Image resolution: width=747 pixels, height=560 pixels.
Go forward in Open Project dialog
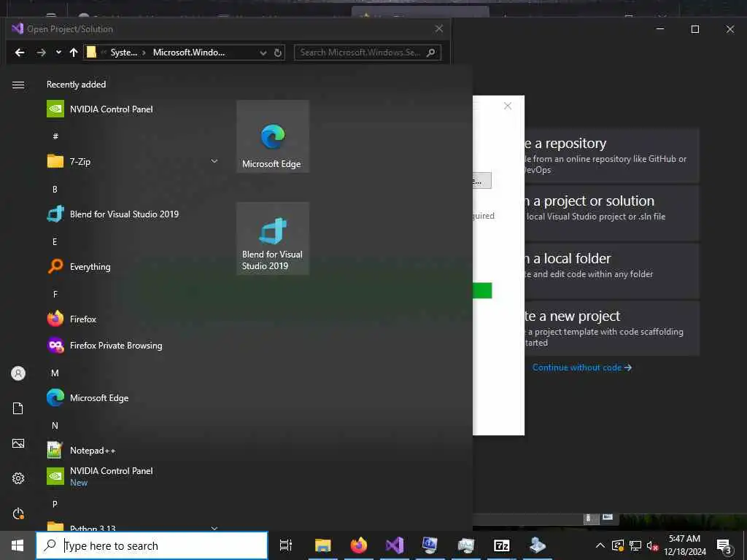[x=42, y=52]
